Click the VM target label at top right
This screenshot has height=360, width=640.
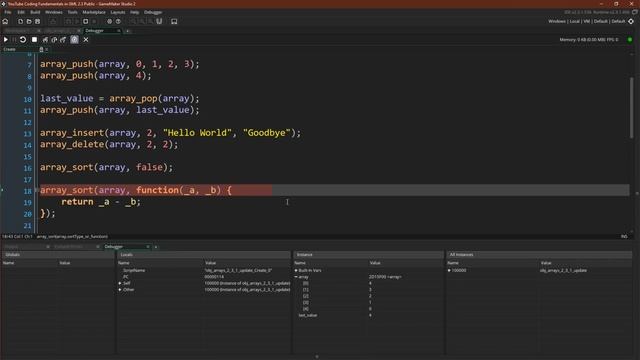pyautogui.click(x=587, y=21)
